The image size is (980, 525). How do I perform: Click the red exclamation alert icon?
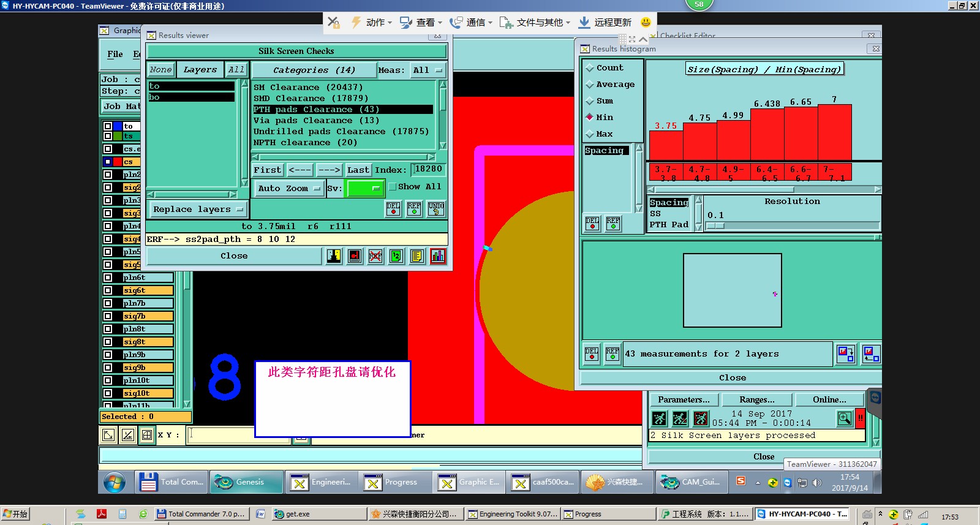(860, 418)
